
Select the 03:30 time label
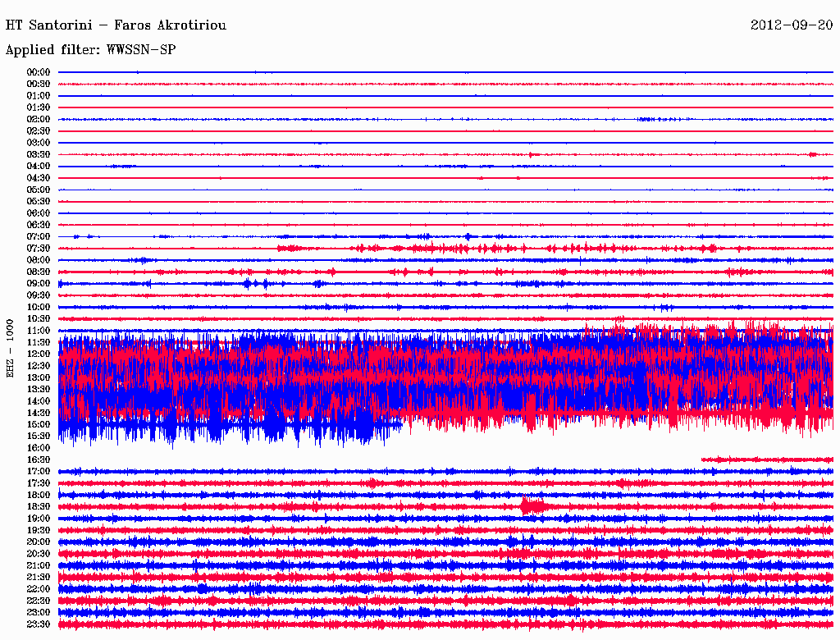click(39, 155)
